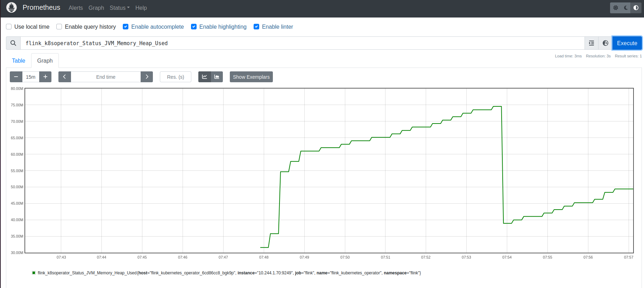Decrease the time range with minus
This screenshot has height=288, width=644.
click(x=16, y=77)
